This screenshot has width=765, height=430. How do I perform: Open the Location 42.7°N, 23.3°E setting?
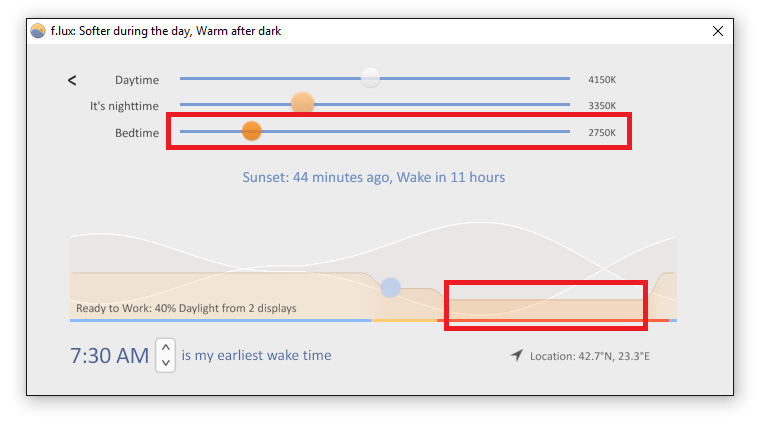coord(589,356)
